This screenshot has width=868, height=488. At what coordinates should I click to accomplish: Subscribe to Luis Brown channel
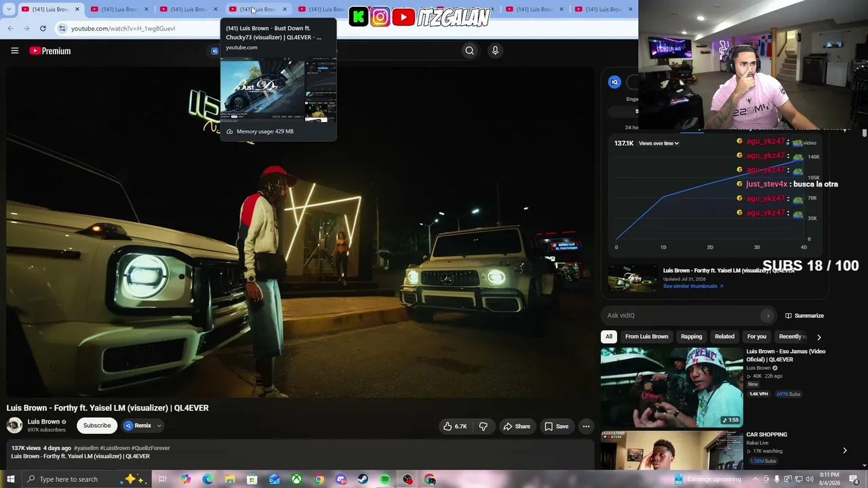click(x=97, y=426)
